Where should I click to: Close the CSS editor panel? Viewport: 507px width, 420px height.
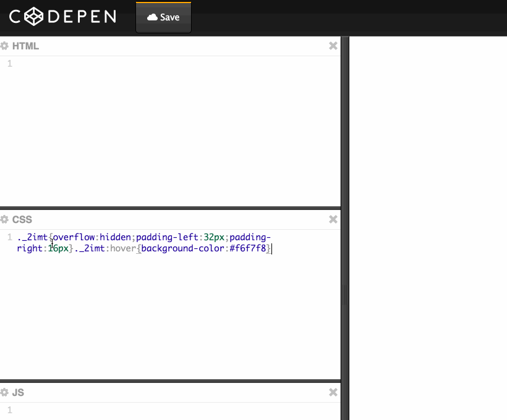[x=333, y=219]
